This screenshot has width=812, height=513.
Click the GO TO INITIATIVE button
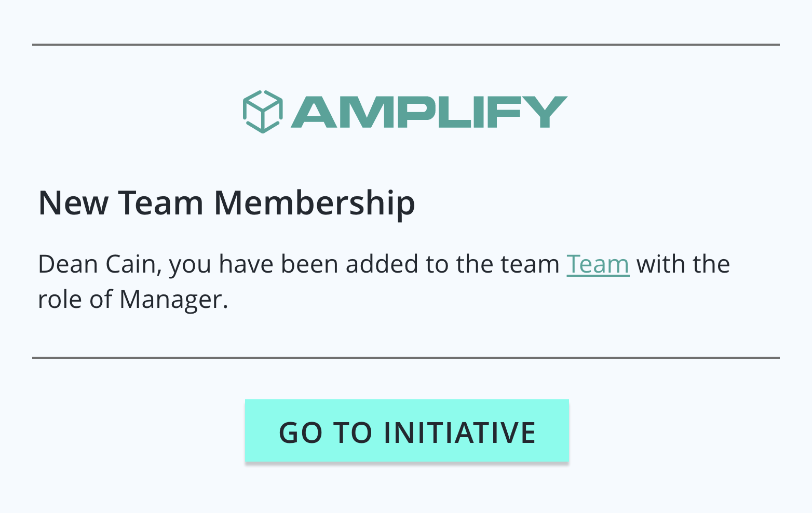tap(407, 430)
